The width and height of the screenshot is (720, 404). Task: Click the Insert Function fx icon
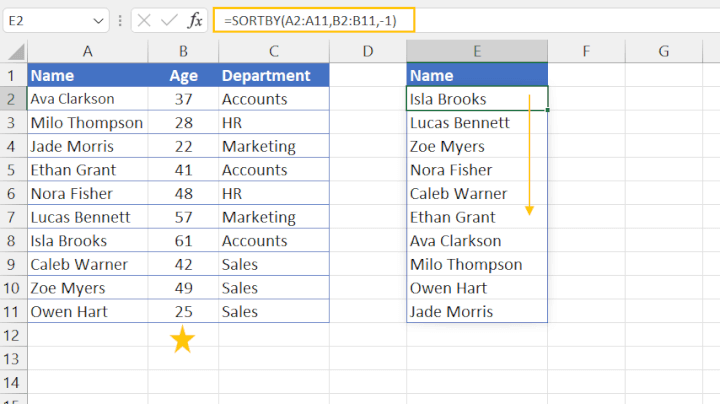pos(195,20)
